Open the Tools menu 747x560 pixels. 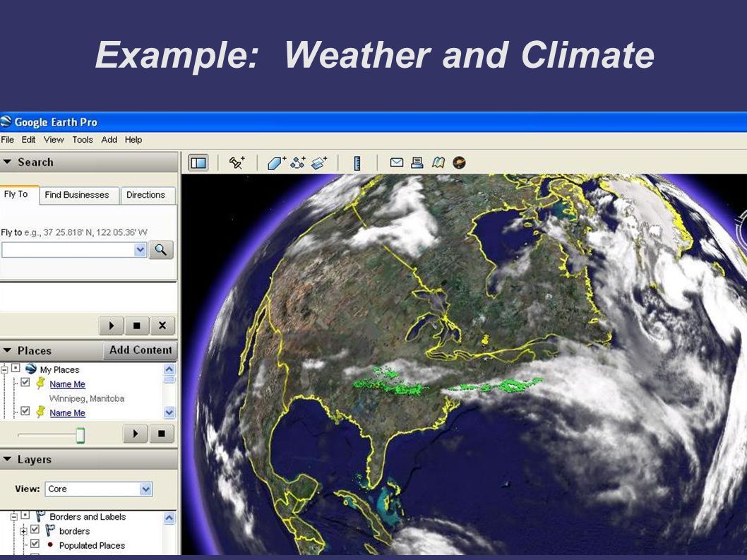[x=83, y=140]
